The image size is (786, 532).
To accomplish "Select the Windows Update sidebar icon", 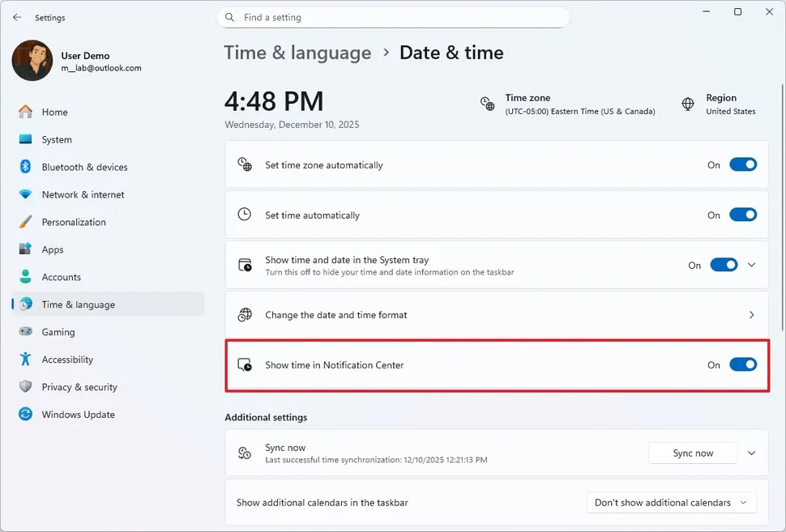I will [x=25, y=415].
